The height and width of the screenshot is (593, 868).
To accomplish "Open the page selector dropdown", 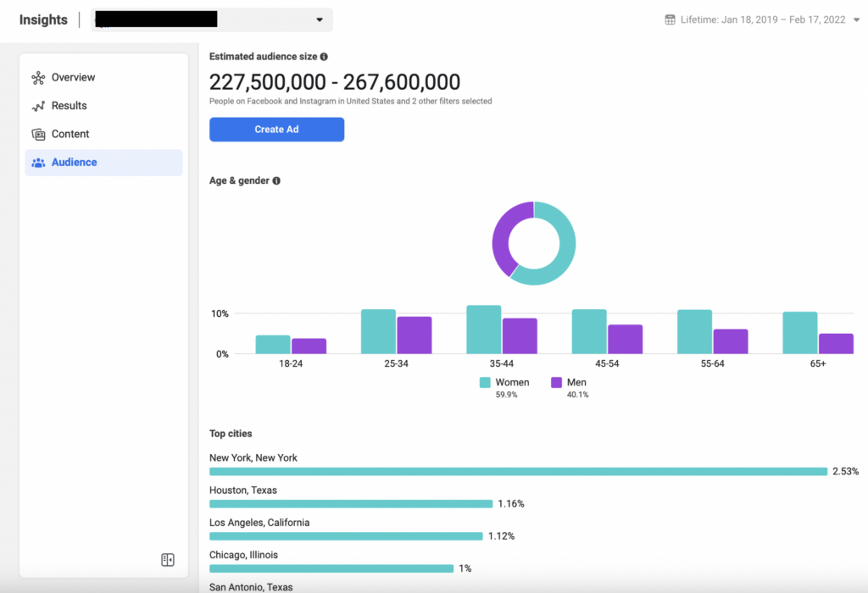I will (x=212, y=20).
